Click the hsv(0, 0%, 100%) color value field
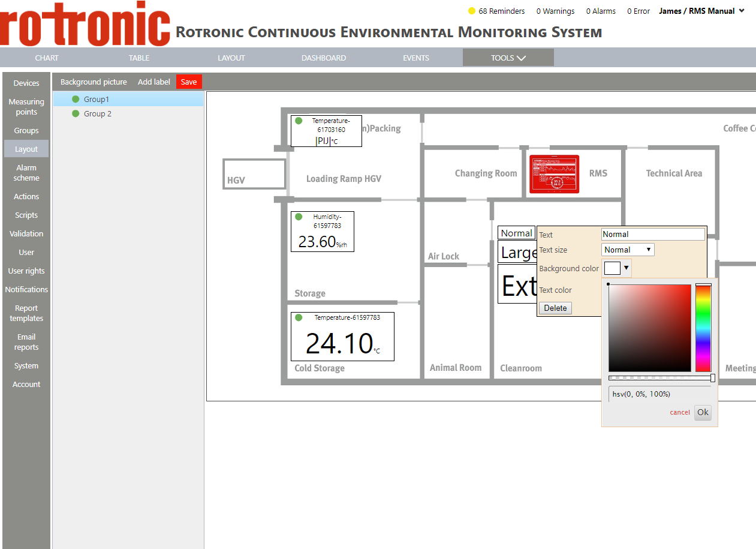756x549 pixels. click(659, 394)
